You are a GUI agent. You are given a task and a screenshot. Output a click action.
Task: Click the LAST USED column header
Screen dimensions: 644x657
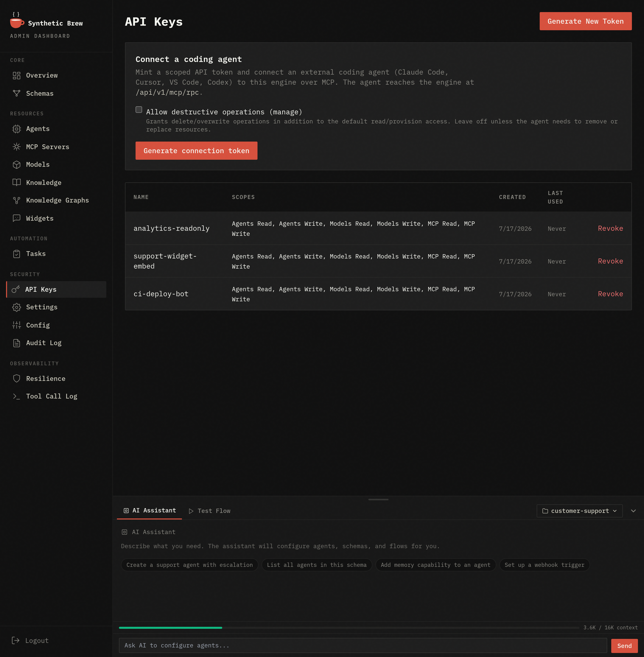[555, 197]
